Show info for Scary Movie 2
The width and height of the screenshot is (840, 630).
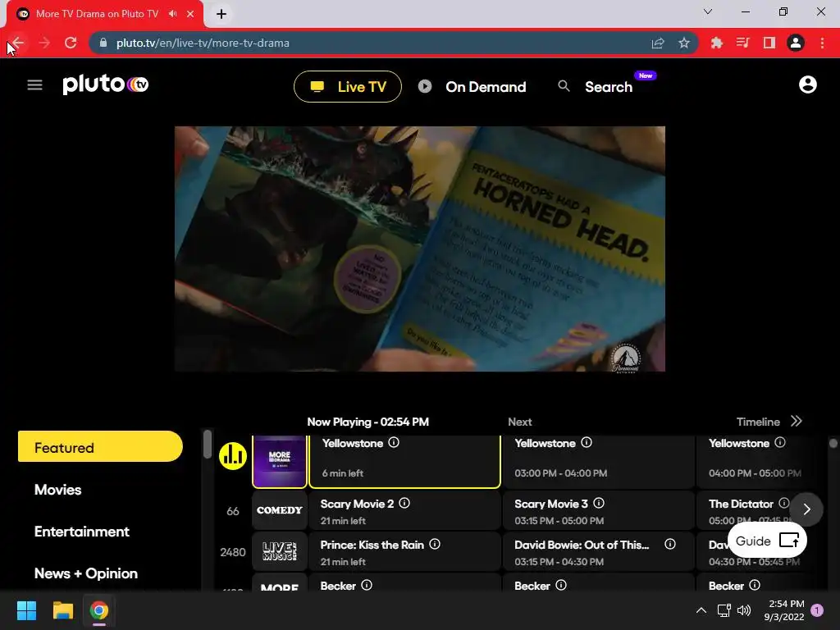pos(404,503)
